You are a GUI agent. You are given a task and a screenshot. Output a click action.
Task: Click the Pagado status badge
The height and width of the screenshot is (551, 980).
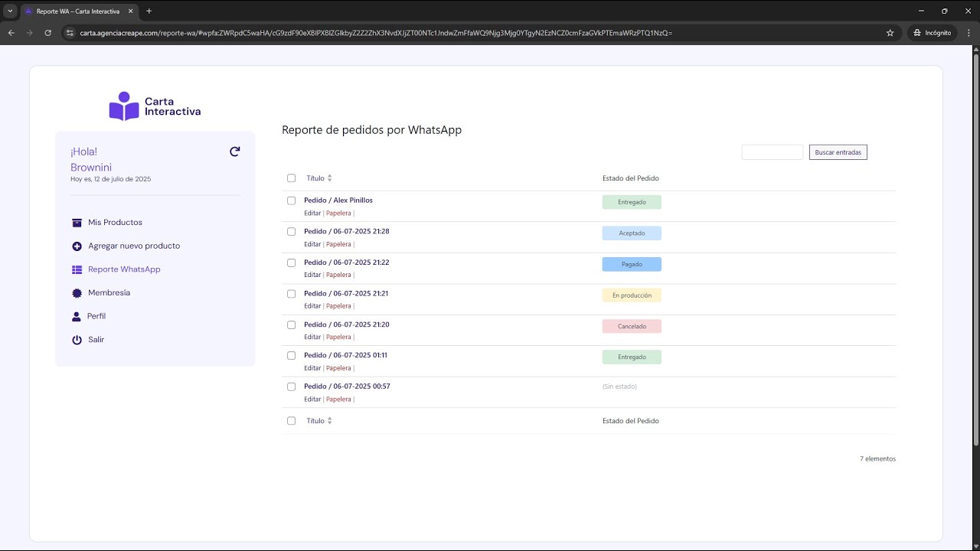coord(632,264)
